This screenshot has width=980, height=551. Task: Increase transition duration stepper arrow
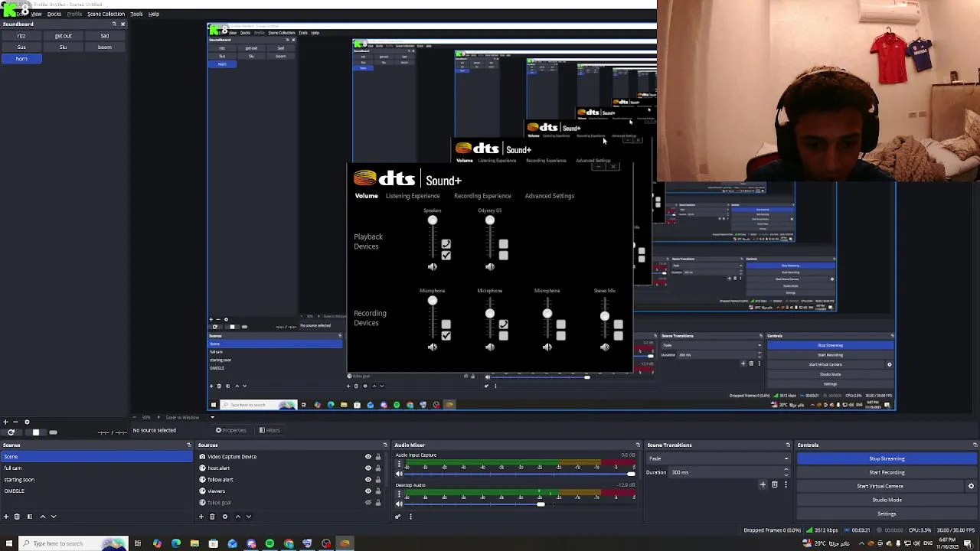(x=786, y=470)
